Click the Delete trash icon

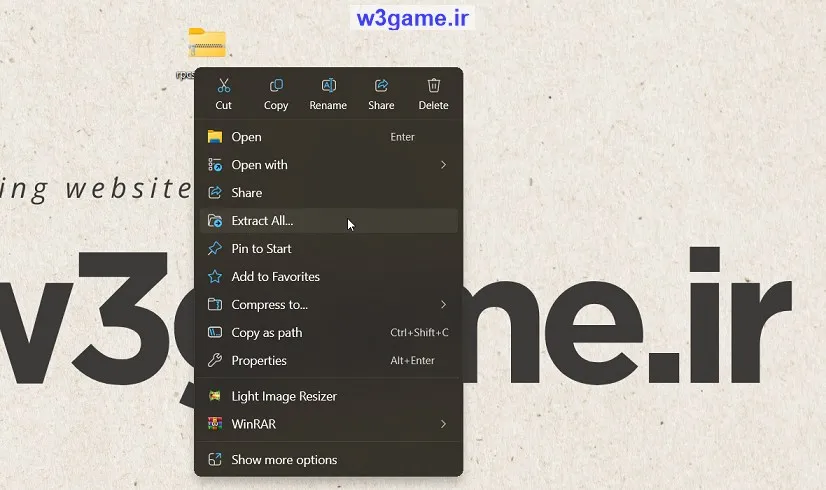click(434, 85)
